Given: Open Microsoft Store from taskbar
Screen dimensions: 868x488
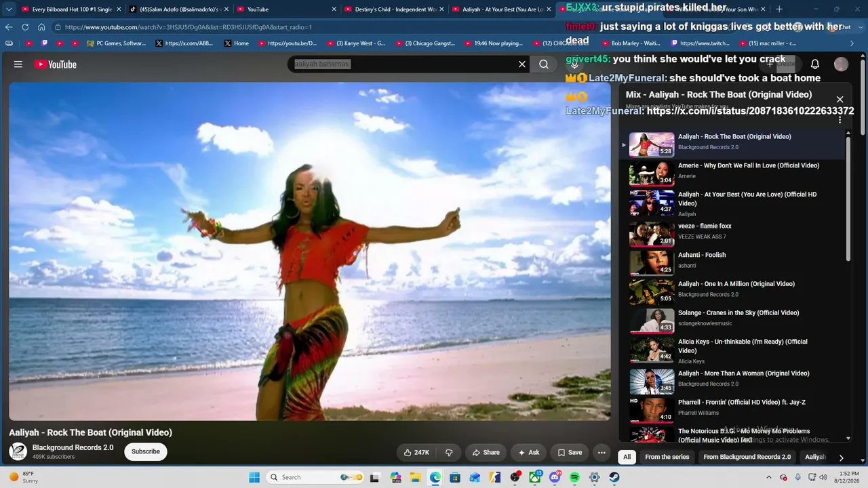Looking at the screenshot, I should coord(455,477).
